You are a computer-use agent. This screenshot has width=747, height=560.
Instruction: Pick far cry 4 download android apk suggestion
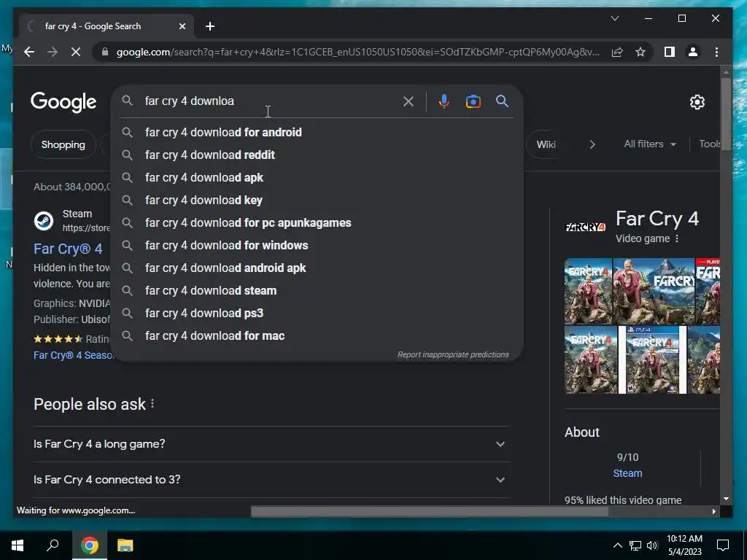pyautogui.click(x=317, y=268)
